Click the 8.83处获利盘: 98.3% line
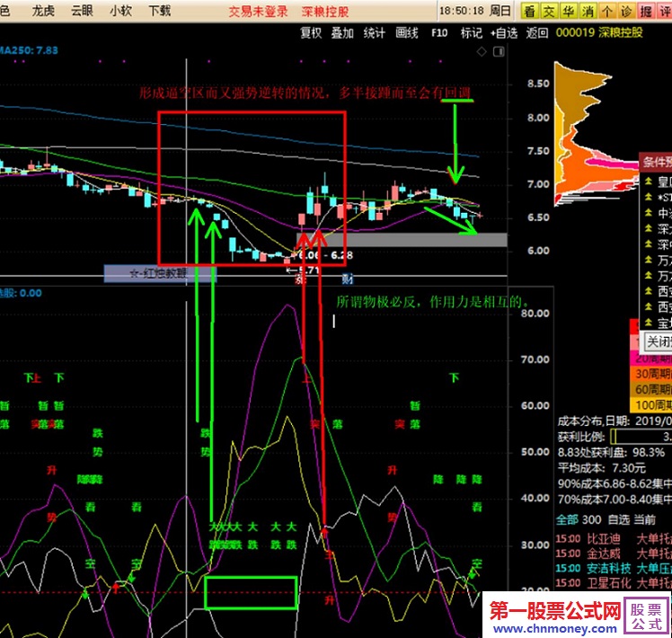 point(611,452)
